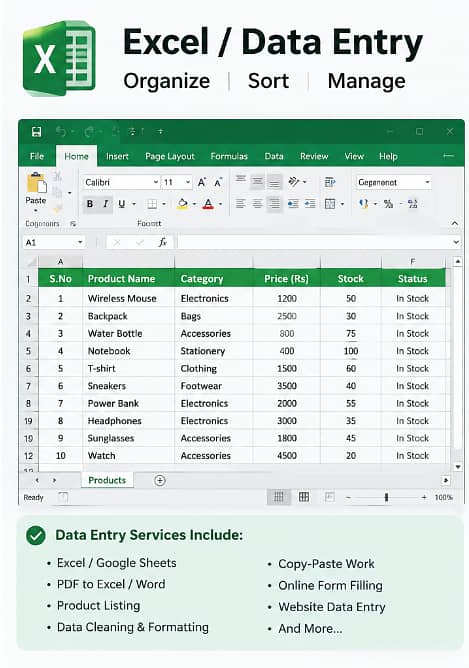Select the Products sheet tab
Image resolution: width=469 pixels, height=668 pixels.
[107, 480]
